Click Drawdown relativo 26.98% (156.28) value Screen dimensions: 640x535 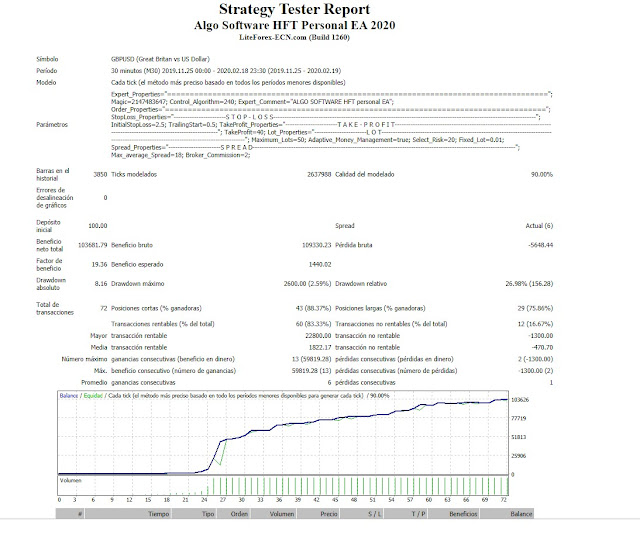[529, 284]
